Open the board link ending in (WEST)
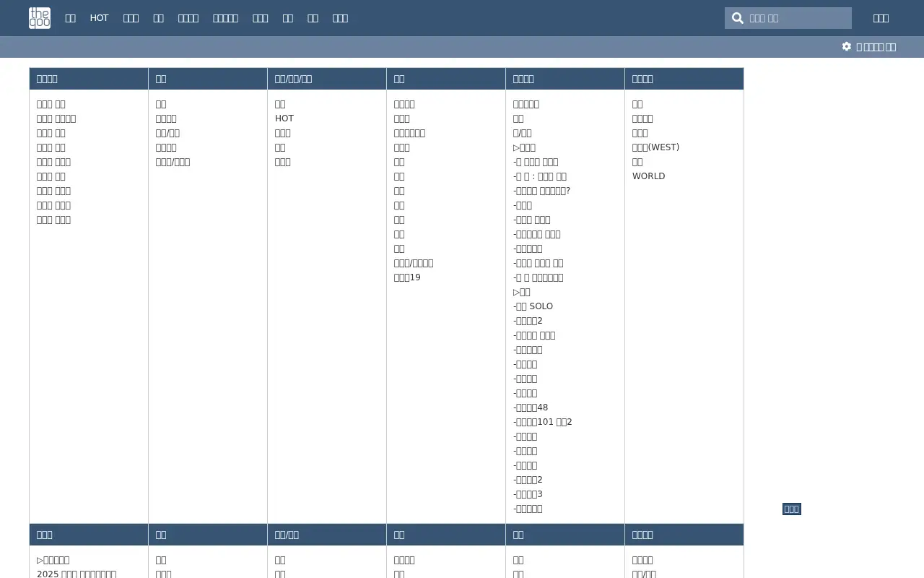Image resolution: width=924 pixels, height=578 pixels. tap(655, 147)
